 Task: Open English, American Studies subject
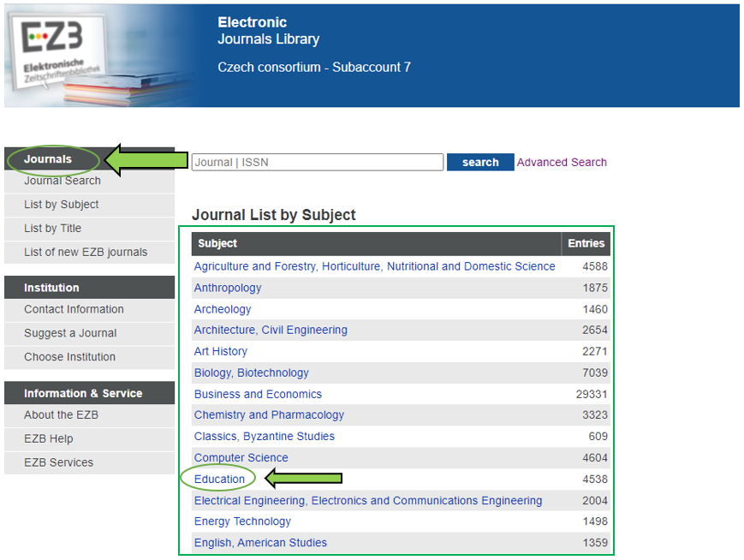(x=260, y=542)
